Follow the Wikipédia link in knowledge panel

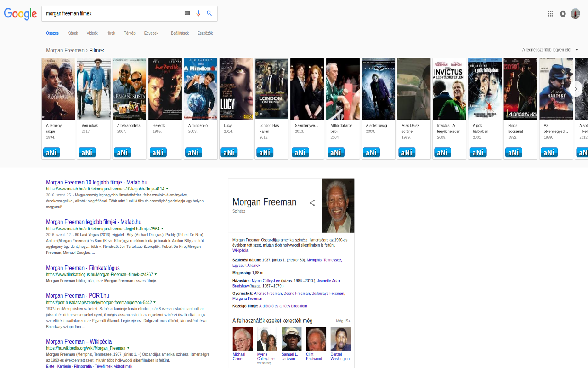point(240,250)
